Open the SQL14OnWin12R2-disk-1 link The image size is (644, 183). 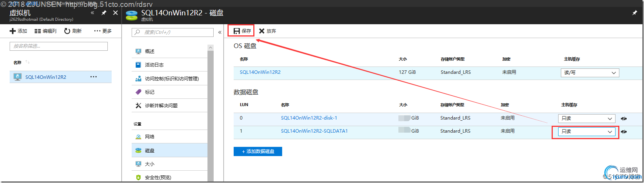(309, 118)
